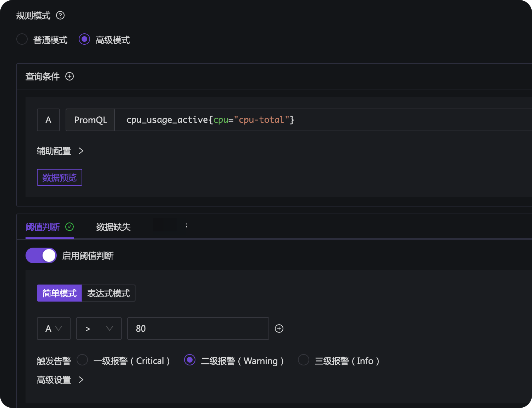Image resolution: width=532 pixels, height=408 pixels.
Task: Add a new query condition with plus icon
Action: (70, 76)
